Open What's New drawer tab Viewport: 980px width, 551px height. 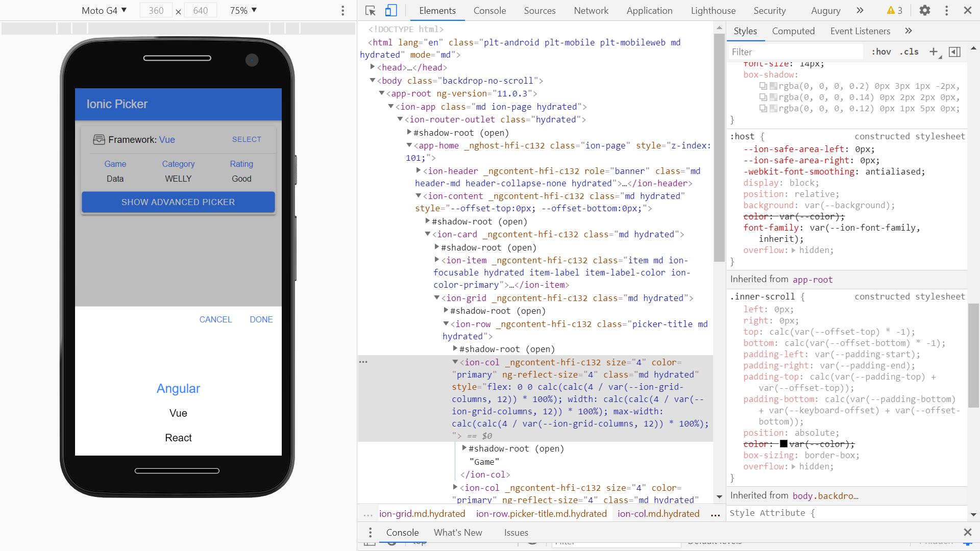tap(458, 533)
